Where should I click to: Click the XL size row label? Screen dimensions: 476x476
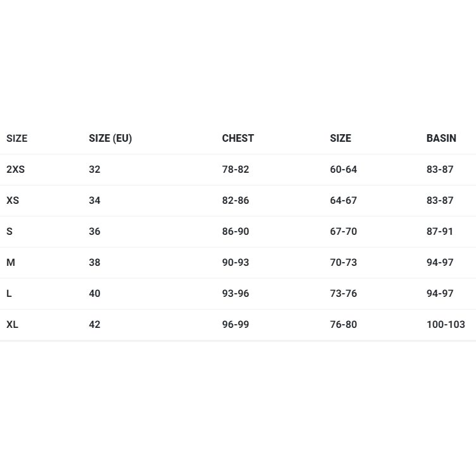pos(12,324)
